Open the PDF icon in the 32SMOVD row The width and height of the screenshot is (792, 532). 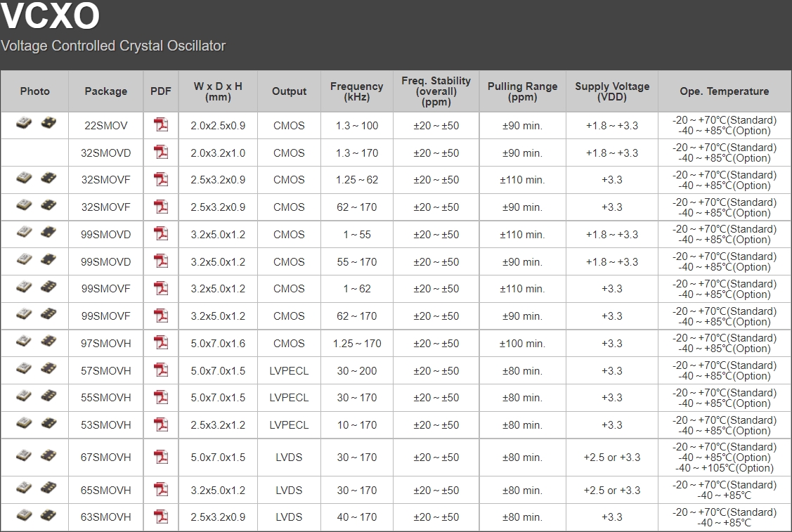pyautogui.click(x=161, y=153)
